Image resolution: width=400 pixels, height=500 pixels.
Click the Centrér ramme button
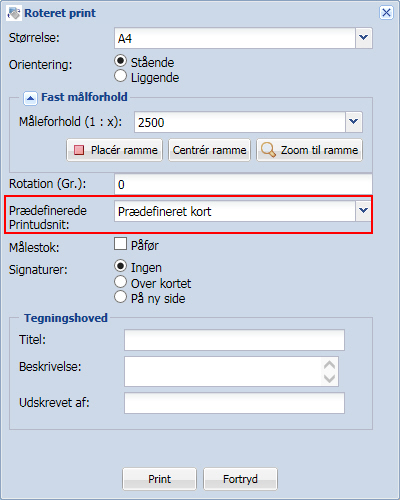click(x=209, y=150)
